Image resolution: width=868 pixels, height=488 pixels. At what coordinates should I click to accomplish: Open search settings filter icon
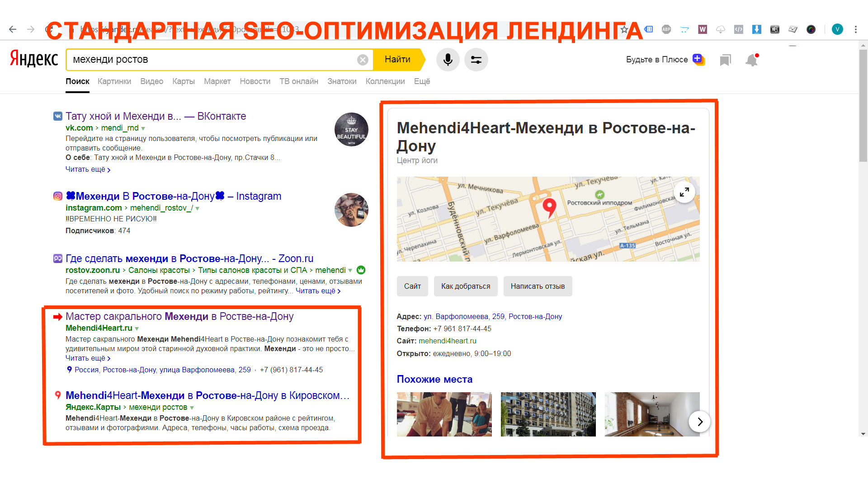click(476, 60)
